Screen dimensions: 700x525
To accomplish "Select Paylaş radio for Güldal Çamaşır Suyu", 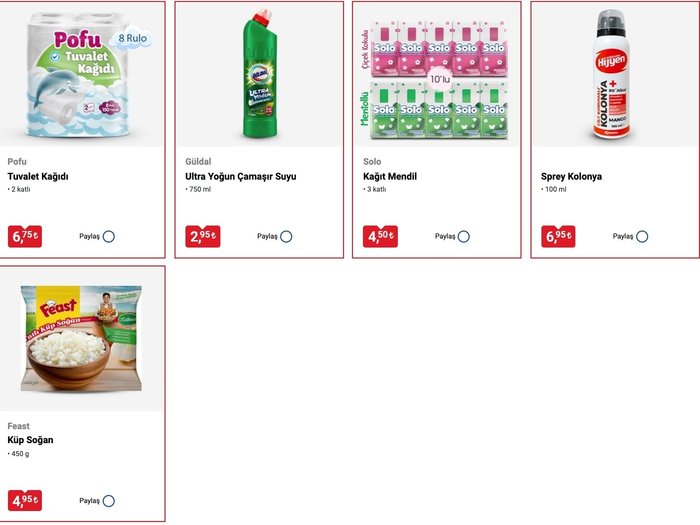I will (x=286, y=237).
